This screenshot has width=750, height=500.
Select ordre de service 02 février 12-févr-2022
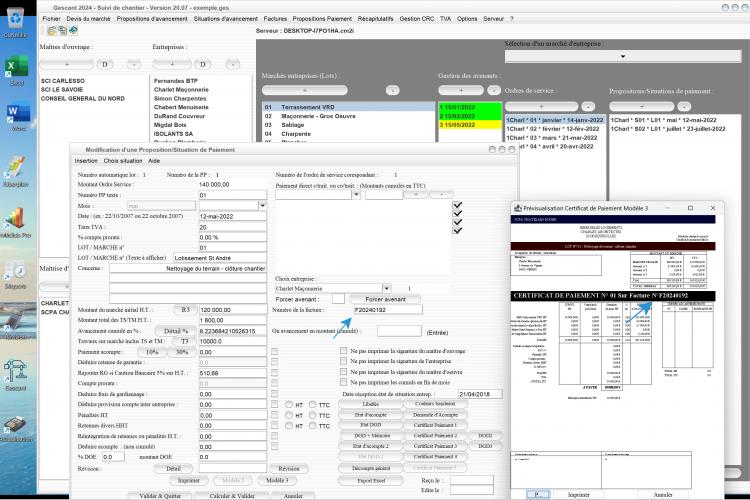552,129
